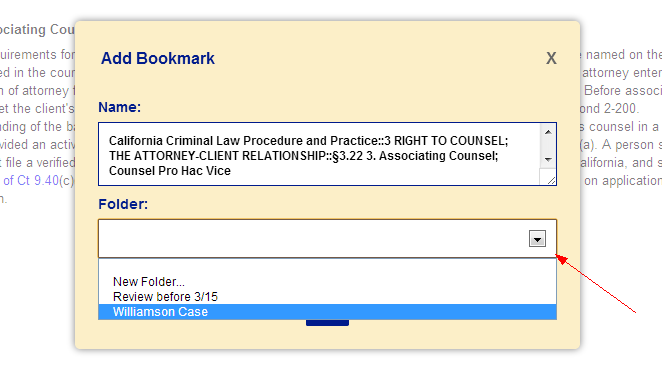Image resolution: width=662 pixels, height=391 pixels.
Task: Click the dark blue button below list
Action: coord(327,323)
